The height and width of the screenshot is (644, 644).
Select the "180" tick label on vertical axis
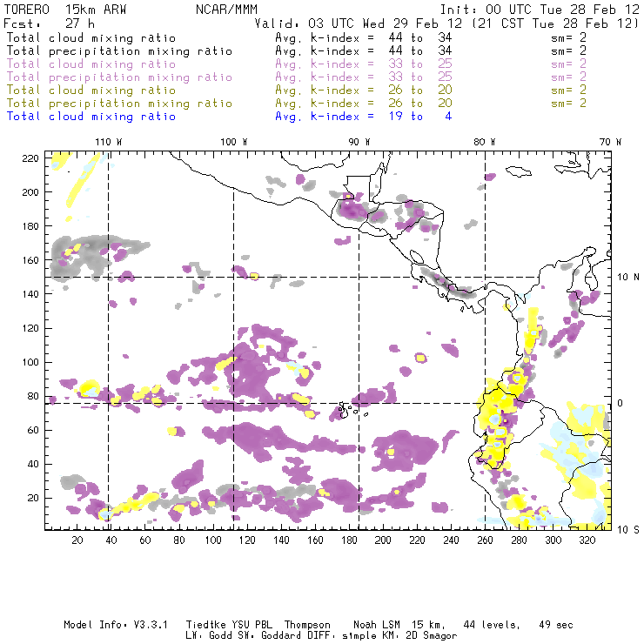click(30, 226)
